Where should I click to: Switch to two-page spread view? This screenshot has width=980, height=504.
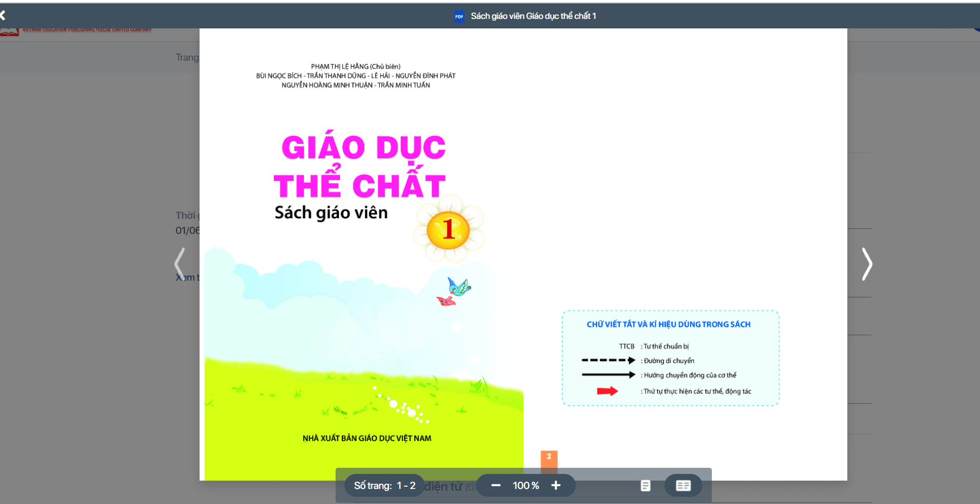pos(683,486)
